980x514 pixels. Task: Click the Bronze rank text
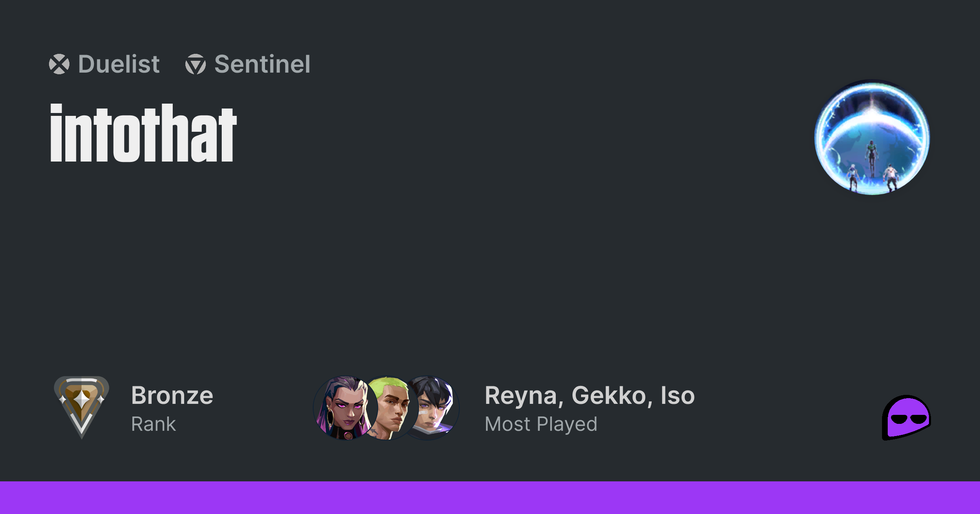coord(172,395)
